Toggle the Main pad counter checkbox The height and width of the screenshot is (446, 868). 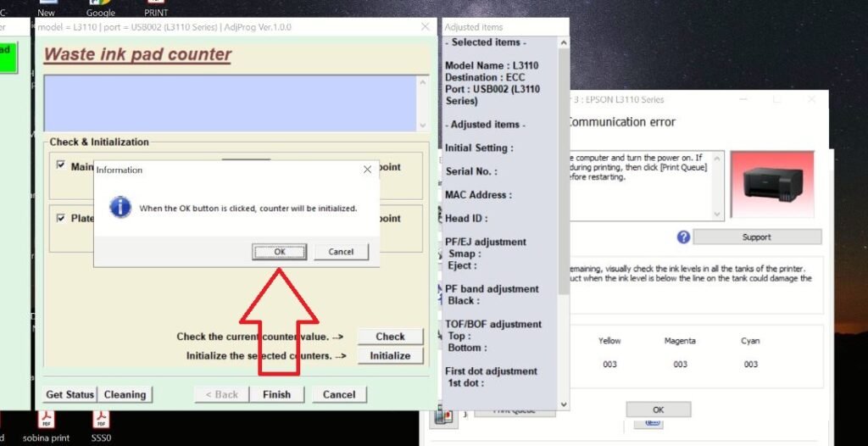(61, 165)
